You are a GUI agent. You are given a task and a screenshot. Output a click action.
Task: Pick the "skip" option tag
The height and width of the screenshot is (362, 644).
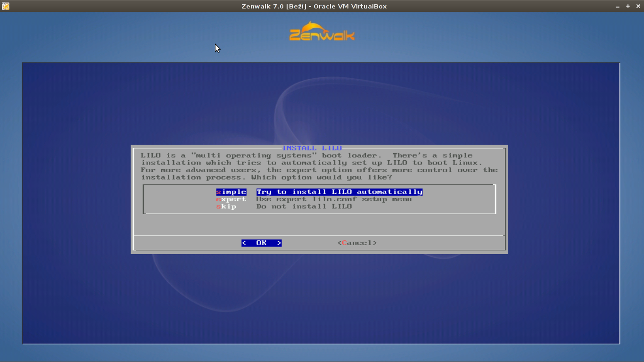(226, 206)
